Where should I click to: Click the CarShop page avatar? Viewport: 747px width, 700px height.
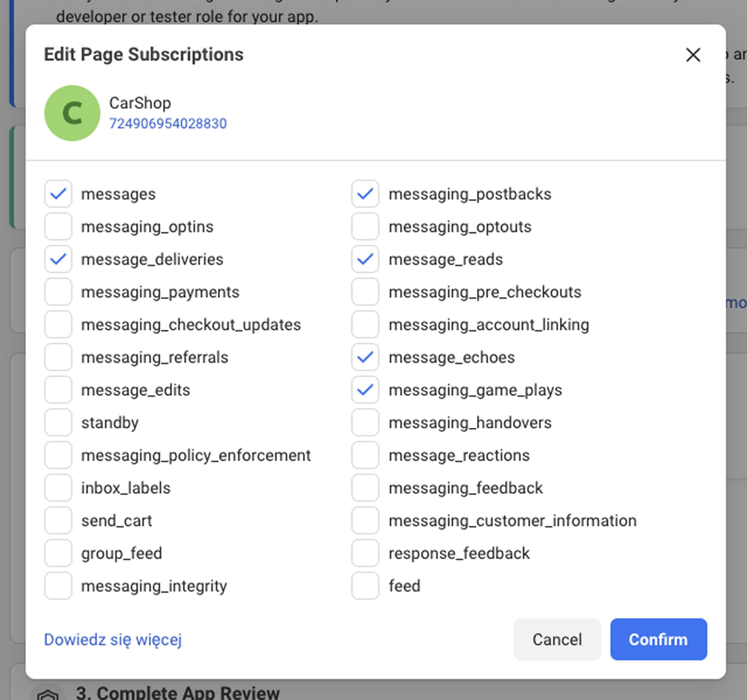pos(72,113)
